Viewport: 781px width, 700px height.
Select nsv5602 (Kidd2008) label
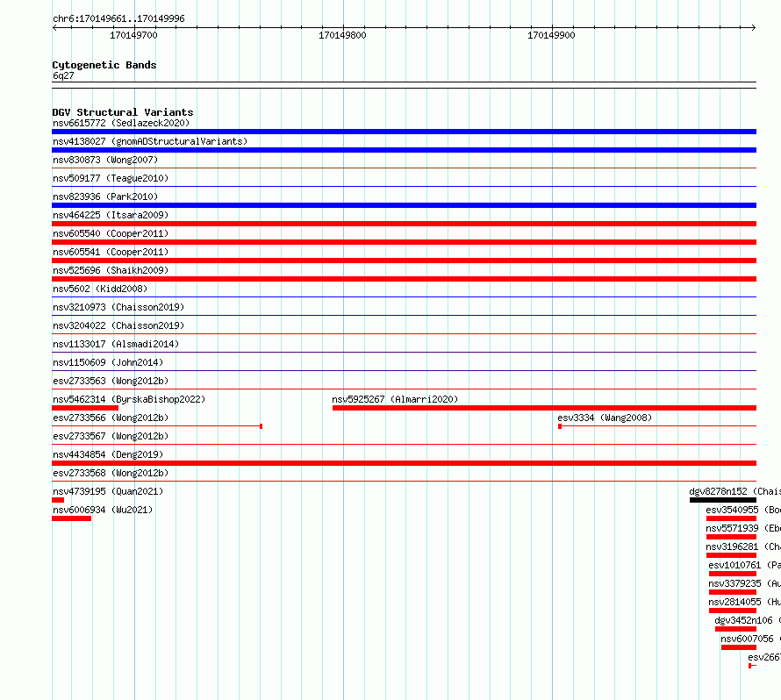(100, 289)
